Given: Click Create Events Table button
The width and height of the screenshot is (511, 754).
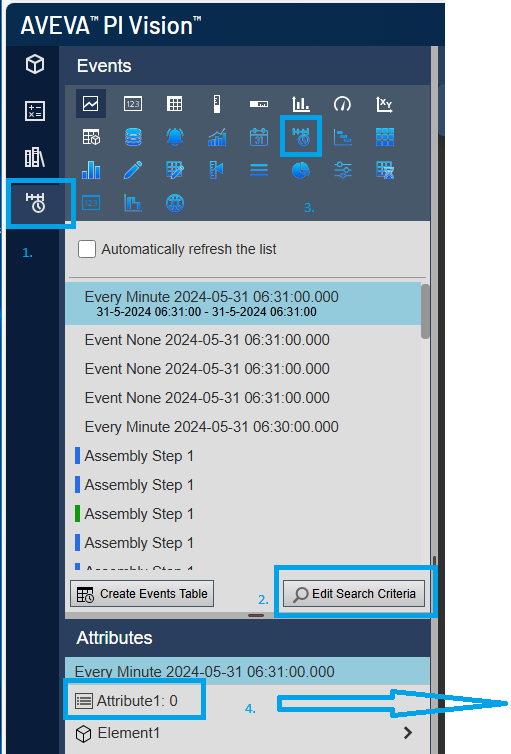Looking at the screenshot, I should [x=142, y=594].
